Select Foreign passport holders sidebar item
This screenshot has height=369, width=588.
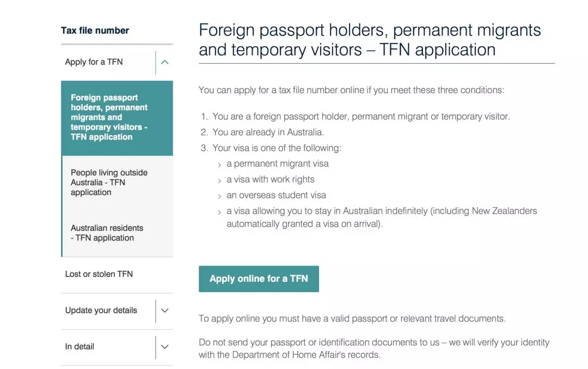[x=109, y=117]
